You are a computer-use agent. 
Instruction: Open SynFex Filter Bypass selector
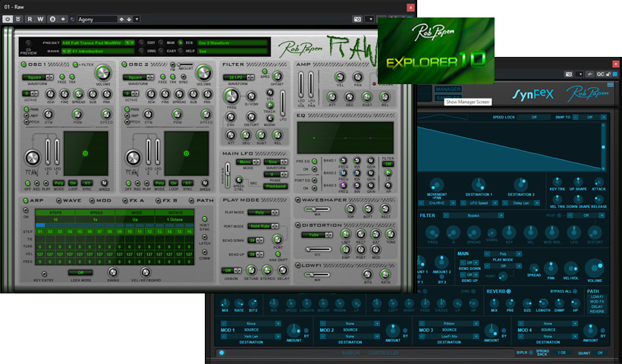pyautogui.click(x=473, y=215)
